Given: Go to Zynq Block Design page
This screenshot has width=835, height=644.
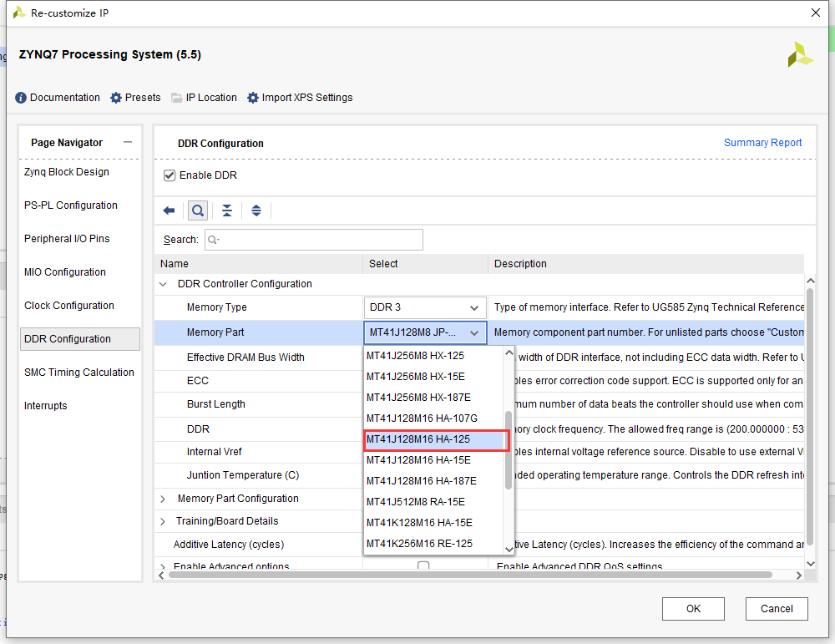Looking at the screenshot, I should [67, 172].
